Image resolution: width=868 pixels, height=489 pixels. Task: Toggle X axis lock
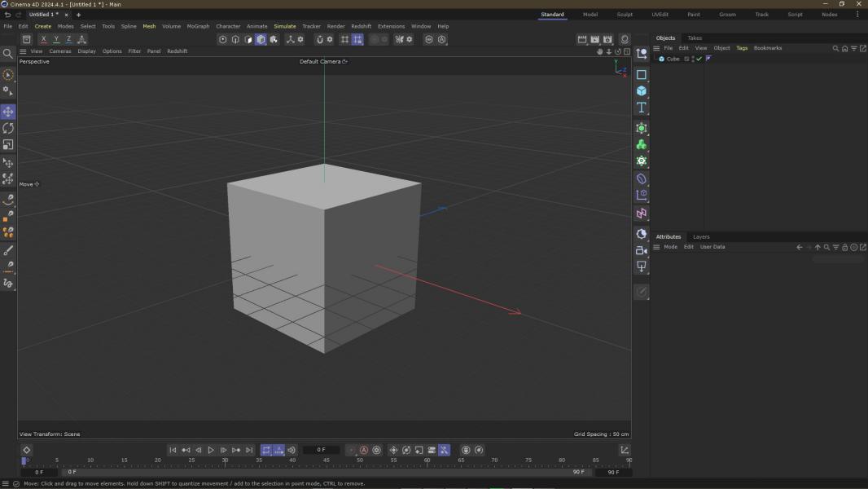pos(44,39)
